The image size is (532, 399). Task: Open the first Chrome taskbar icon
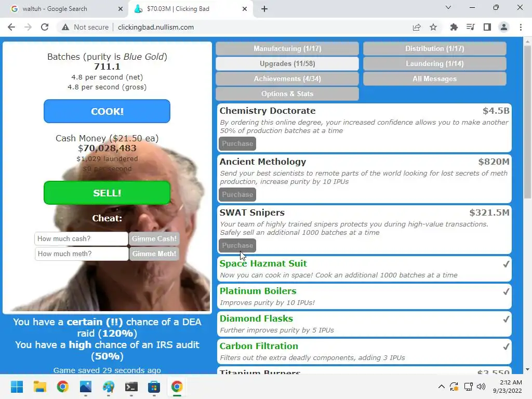(x=62, y=387)
